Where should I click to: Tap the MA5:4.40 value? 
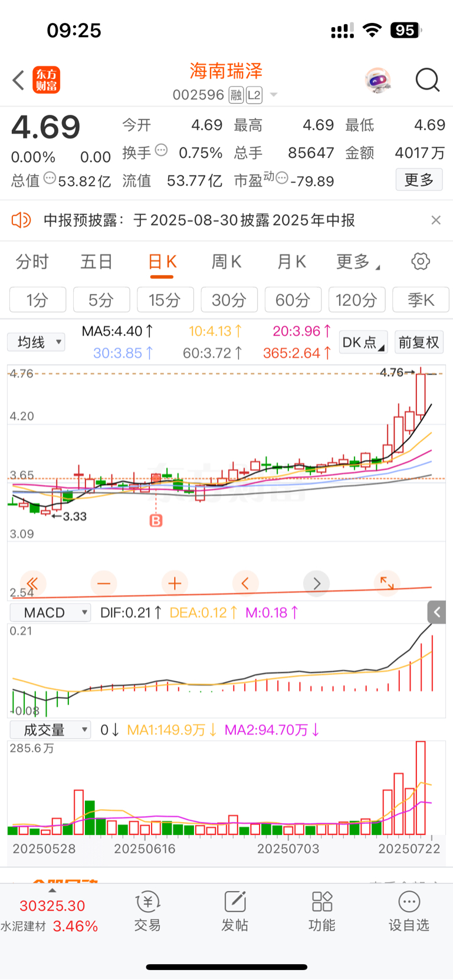117,331
